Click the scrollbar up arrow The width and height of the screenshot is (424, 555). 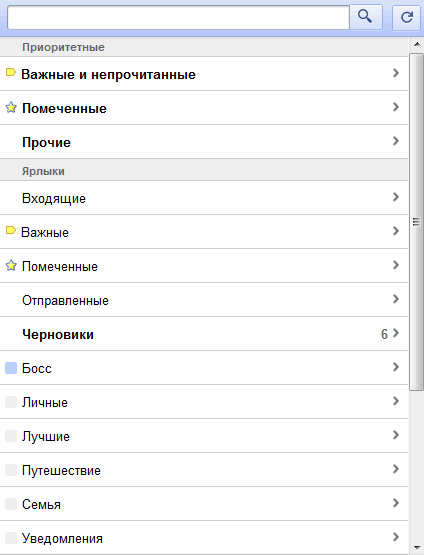pos(417,44)
